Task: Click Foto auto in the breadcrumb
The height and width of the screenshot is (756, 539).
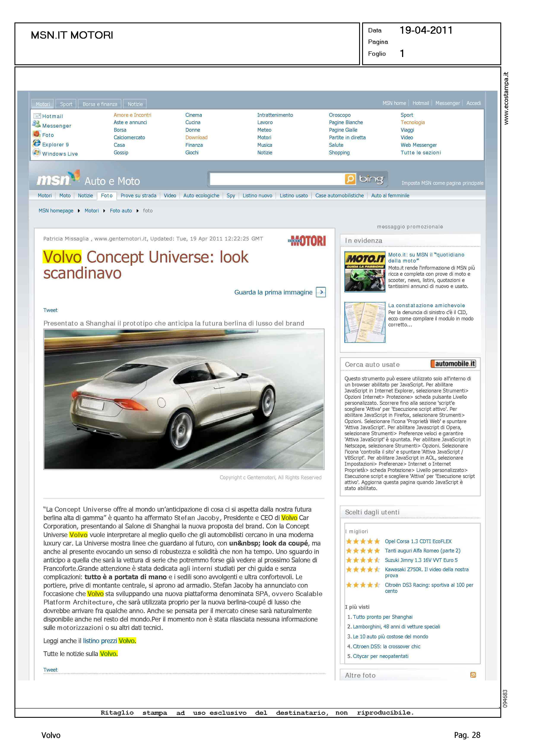Action: click(x=121, y=211)
